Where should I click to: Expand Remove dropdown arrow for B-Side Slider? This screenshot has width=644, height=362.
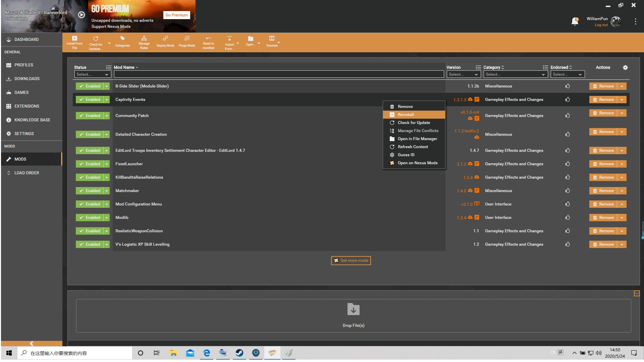point(622,86)
